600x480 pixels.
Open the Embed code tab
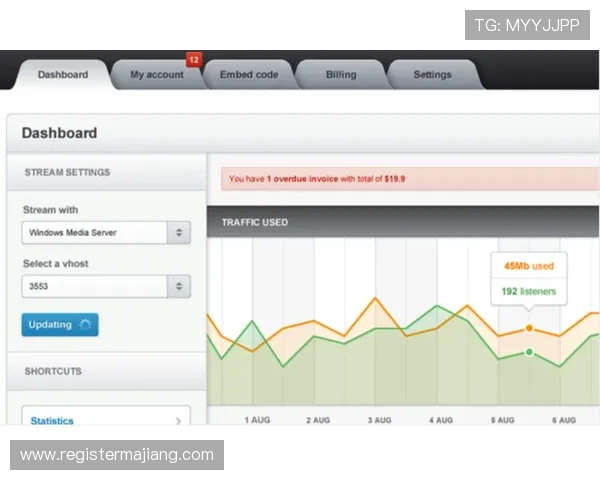[x=249, y=75]
